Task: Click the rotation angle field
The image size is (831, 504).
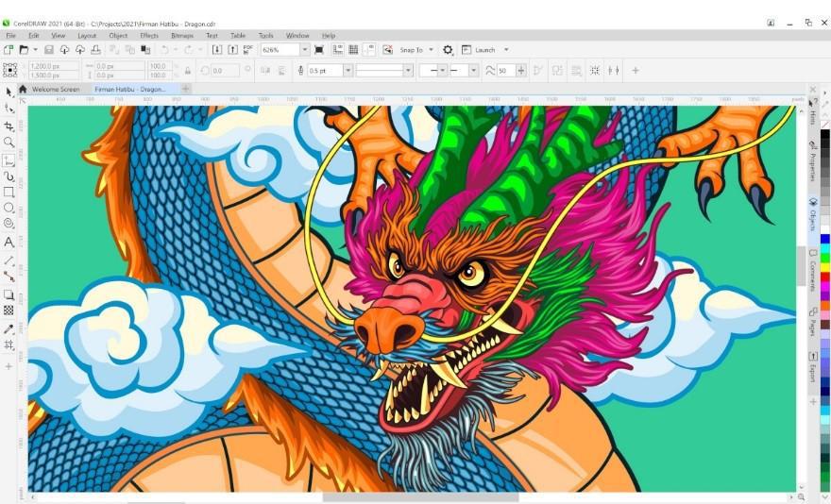Action: [225, 71]
